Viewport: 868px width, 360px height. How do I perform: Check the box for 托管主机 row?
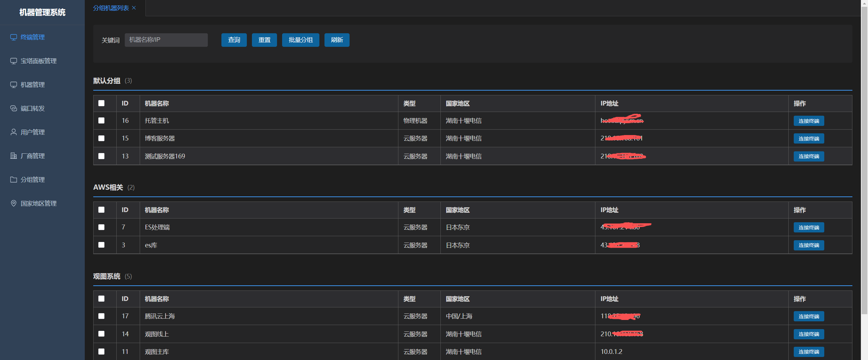[101, 120]
